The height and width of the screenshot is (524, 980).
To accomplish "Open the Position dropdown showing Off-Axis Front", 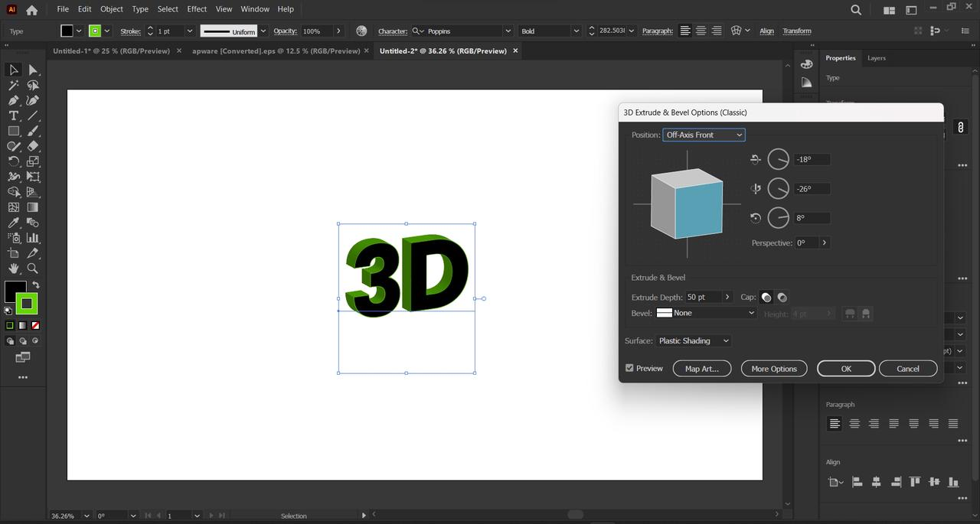I will [x=704, y=135].
